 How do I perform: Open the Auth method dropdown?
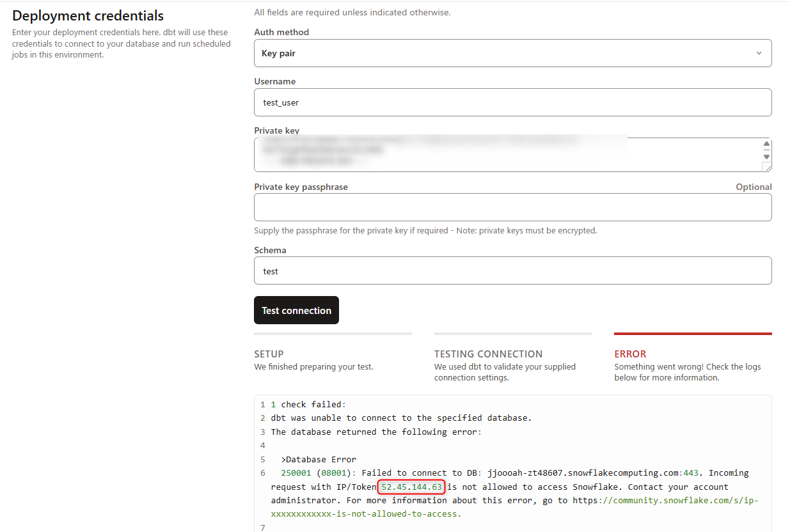[512, 53]
